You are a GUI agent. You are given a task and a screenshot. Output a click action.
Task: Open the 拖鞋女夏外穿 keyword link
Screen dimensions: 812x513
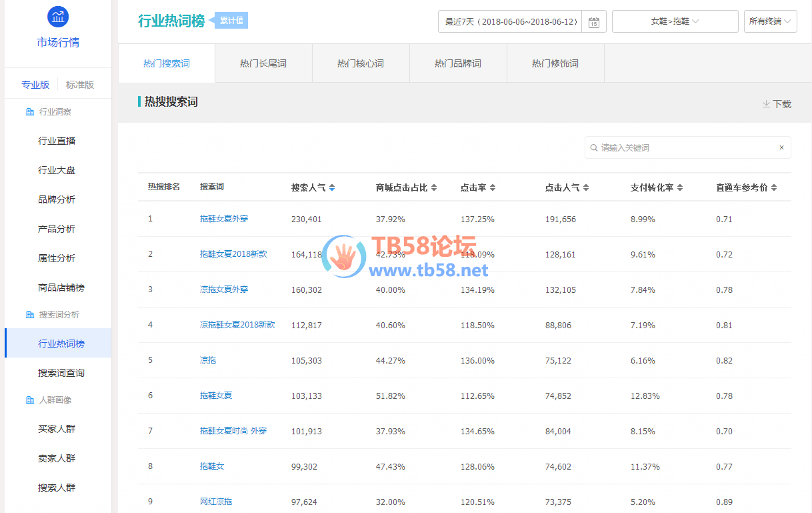tap(224, 219)
